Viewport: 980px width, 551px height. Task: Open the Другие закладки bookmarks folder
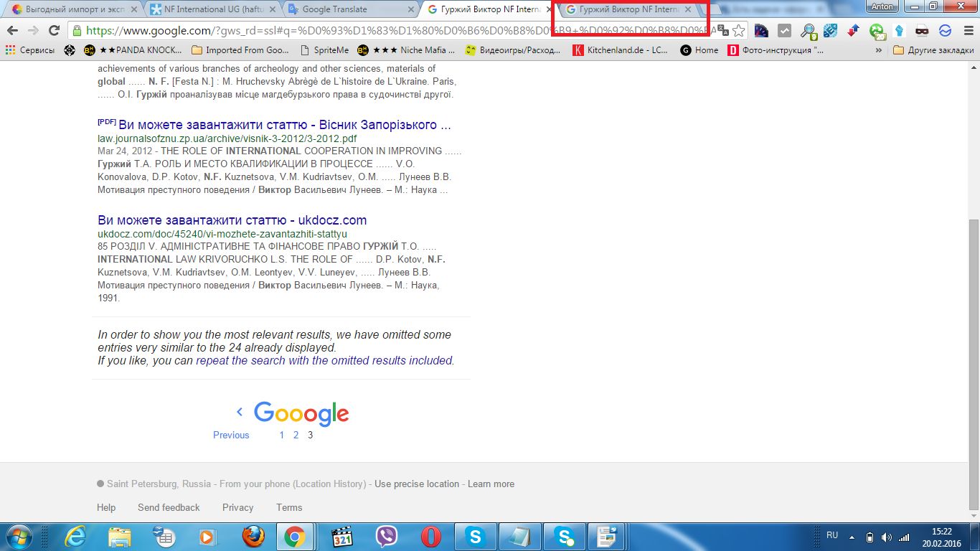coord(933,50)
